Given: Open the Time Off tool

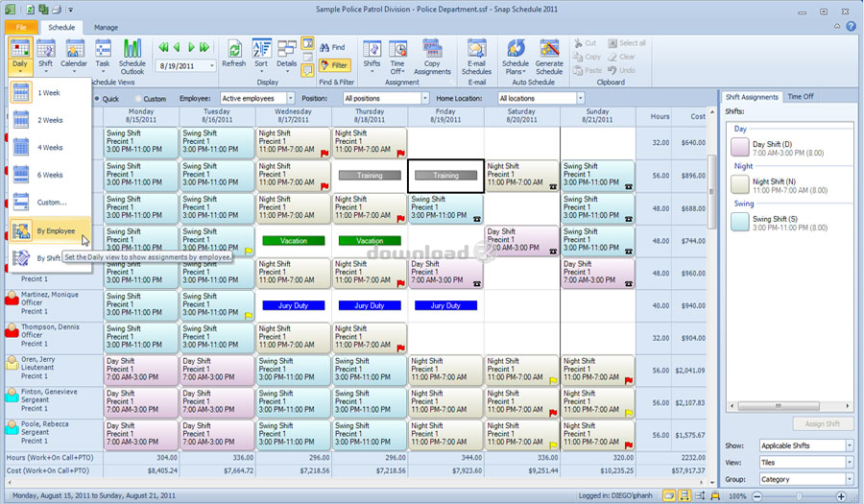Looking at the screenshot, I should 397,57.
